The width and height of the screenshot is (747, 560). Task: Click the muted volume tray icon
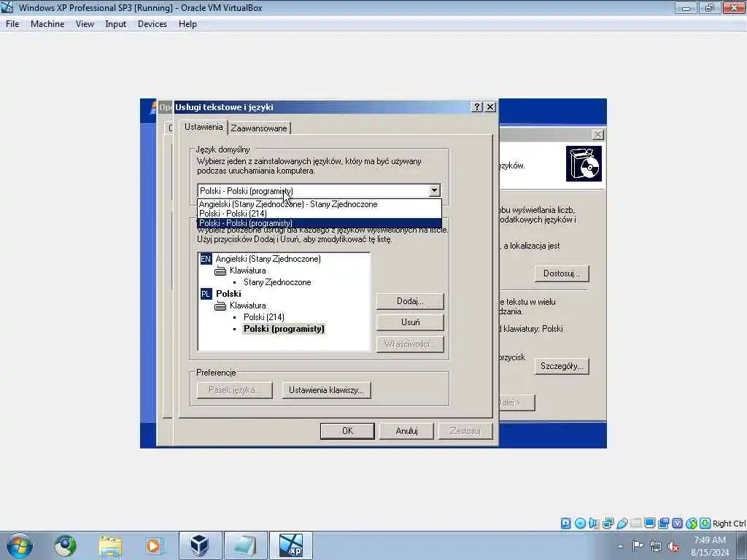673,546
